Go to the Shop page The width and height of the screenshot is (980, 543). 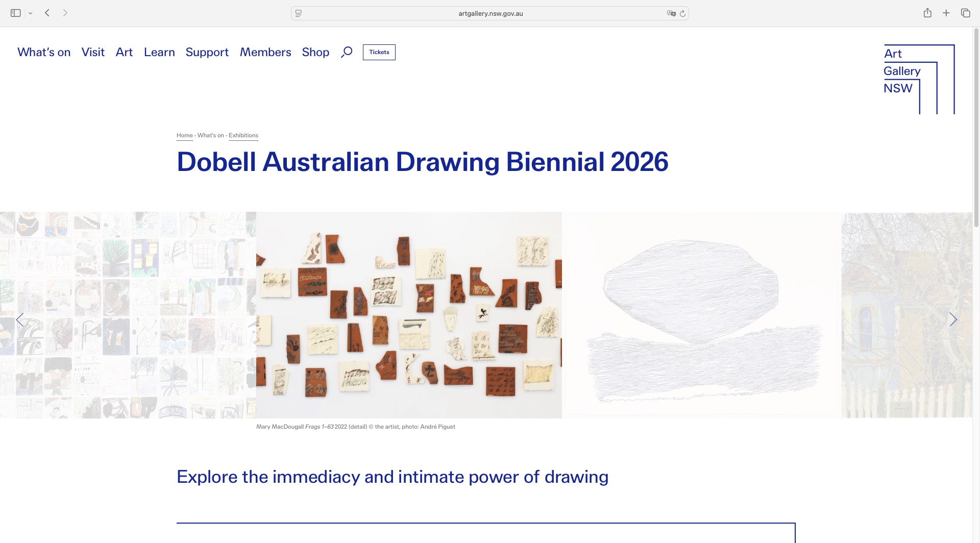(315, 53)
